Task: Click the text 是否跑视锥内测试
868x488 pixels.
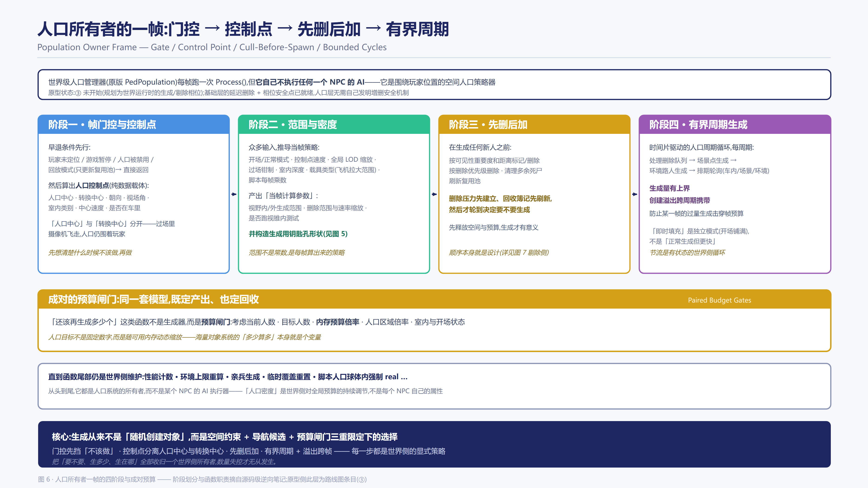Action: tap(274, 218)
